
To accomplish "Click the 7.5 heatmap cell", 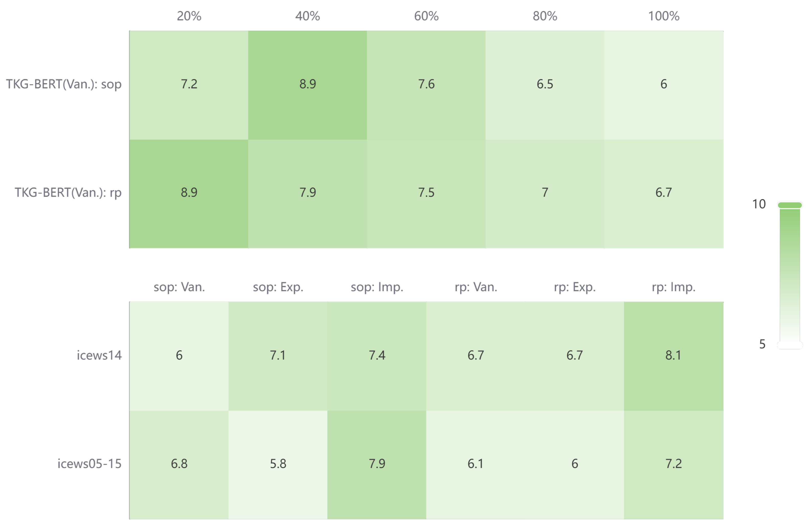I will click(426, 193).
